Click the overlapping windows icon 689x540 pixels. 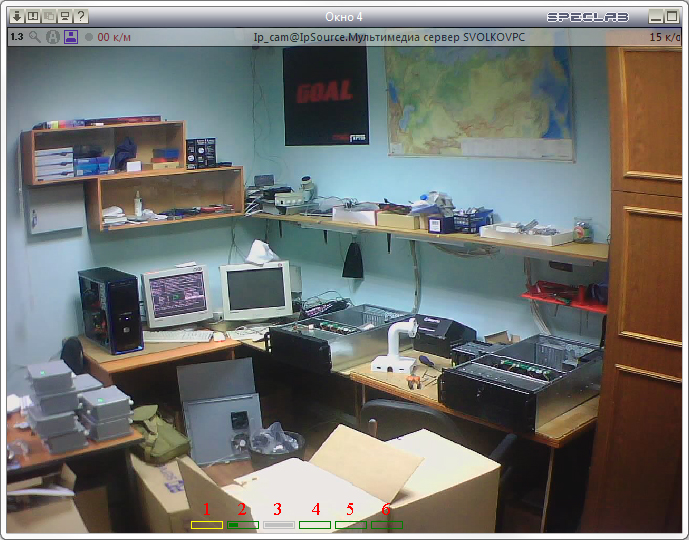click(49, 17)
